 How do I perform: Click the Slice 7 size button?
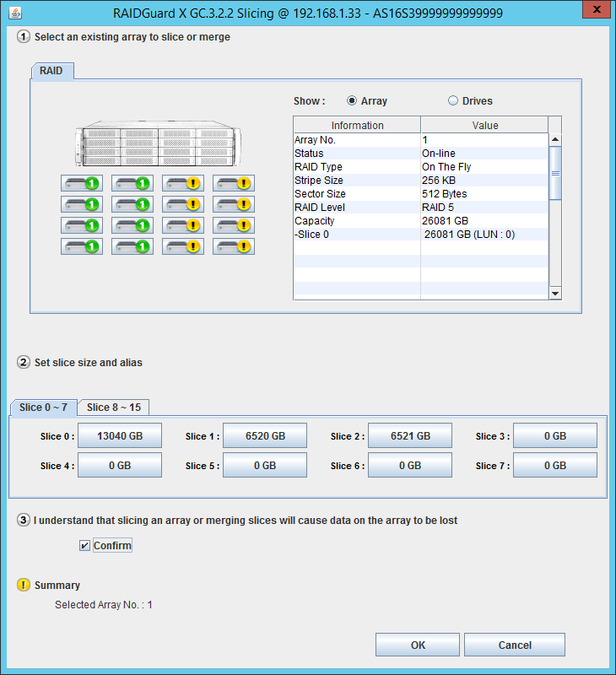pyautogui.click(x=555, y=465)
